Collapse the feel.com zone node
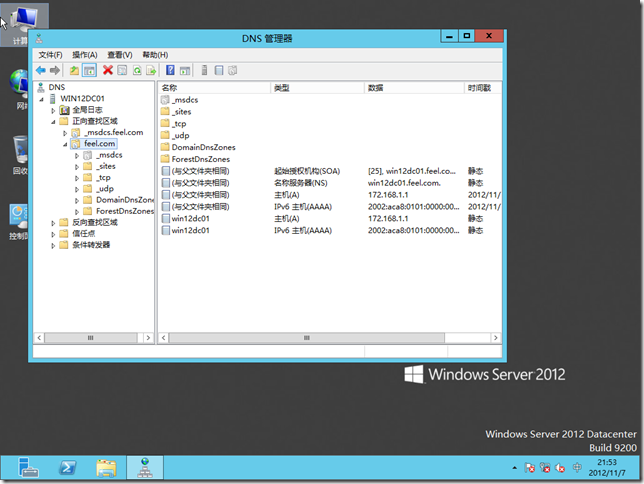The image size is (644, 484). click(65, 144)
